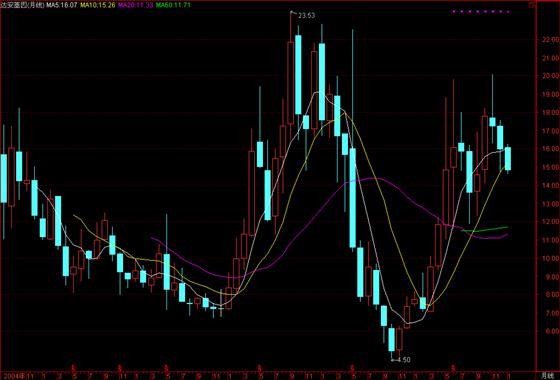The width and height of the screenshot is (560, 380).
Task: Select the tallest cyan candle near 22.00
Action: (298, 75)
